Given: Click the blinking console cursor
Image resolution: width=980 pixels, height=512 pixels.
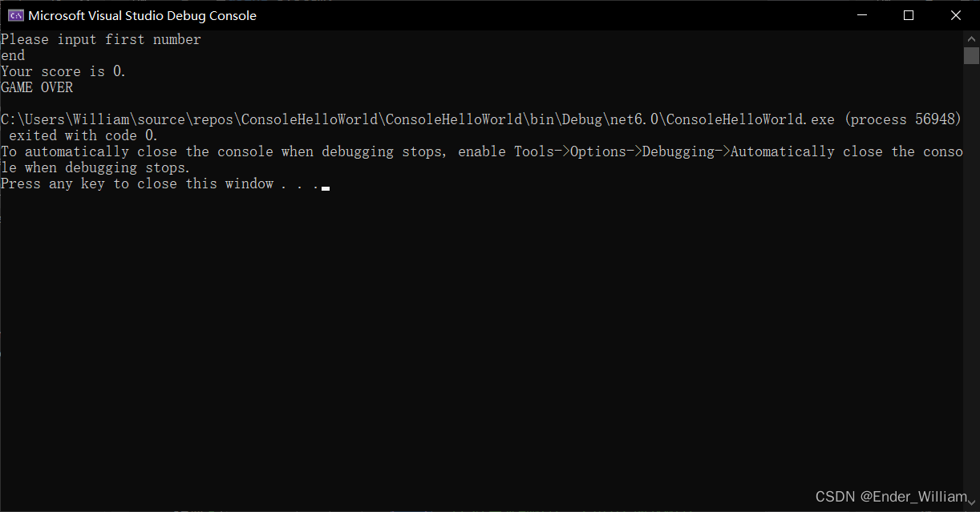Looking at the screenshot, I should tap(326, 187).
